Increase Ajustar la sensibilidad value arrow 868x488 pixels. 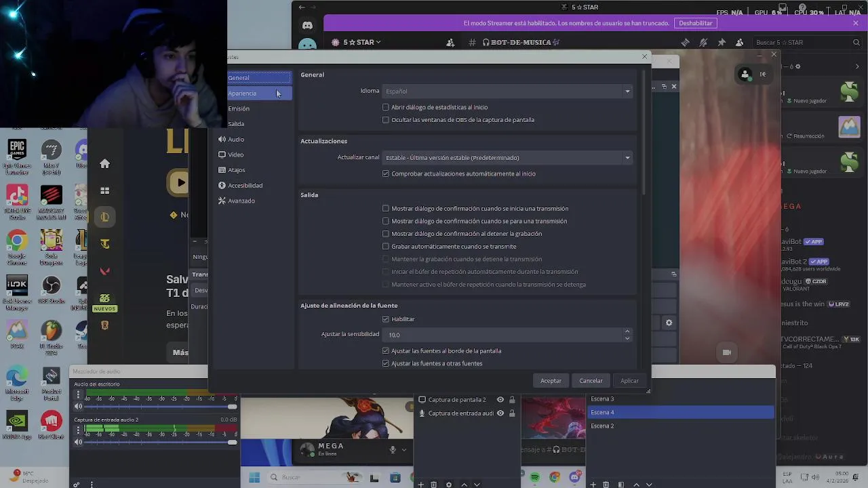pos(627,331)
